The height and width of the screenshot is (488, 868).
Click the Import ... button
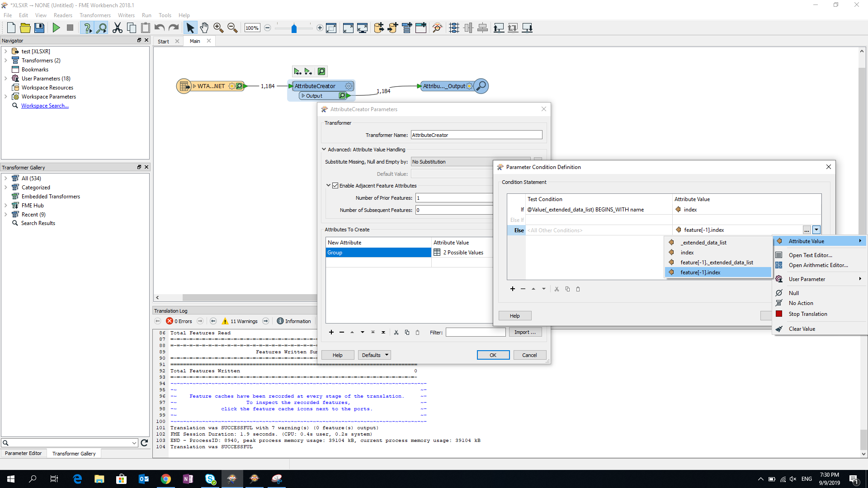click(x=525, y=332)
